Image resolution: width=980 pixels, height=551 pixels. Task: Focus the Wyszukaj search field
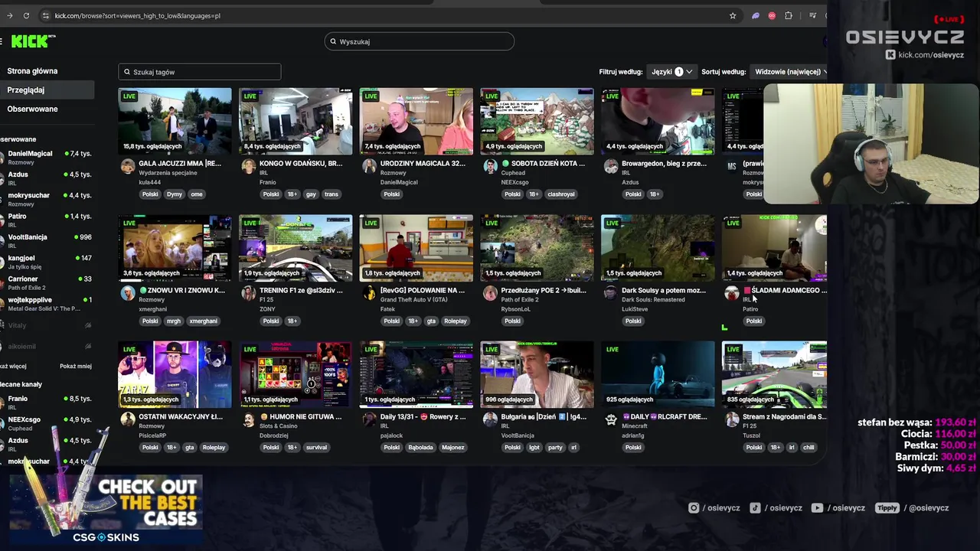point(420,41)
